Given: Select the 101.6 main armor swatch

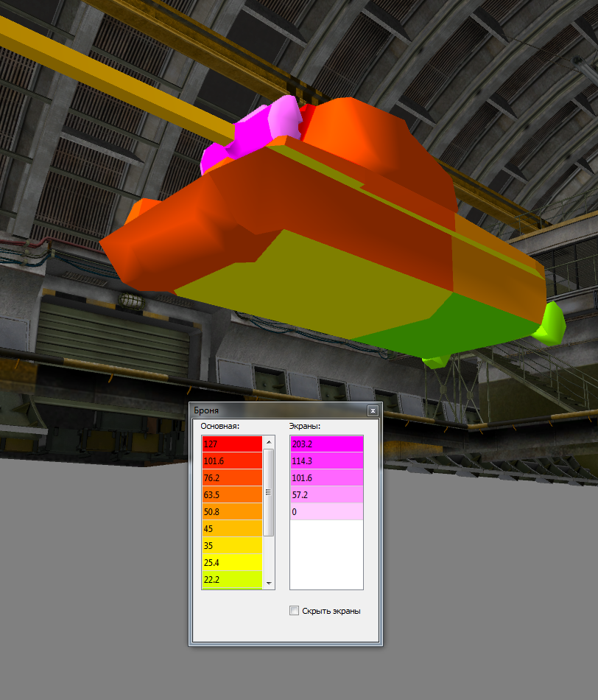Looking at the screenshot, I should 232,461.
